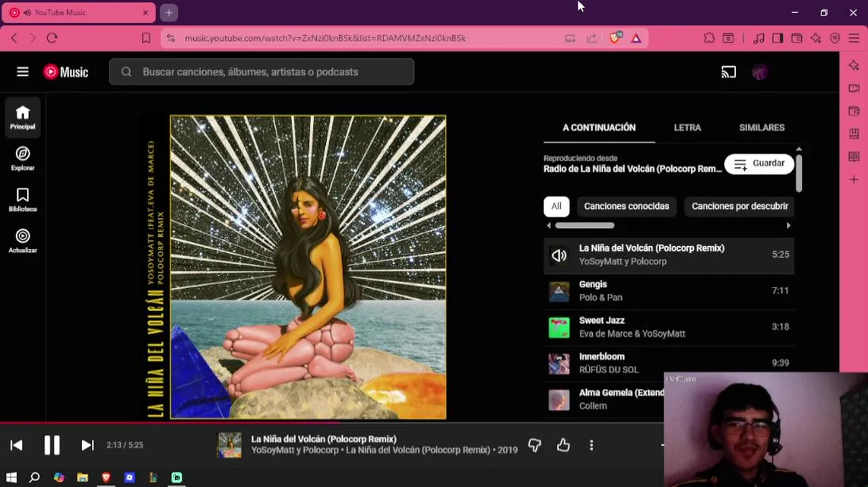
Task: Open Explorar in the sidebar
Action: click(x=22, y=158)
